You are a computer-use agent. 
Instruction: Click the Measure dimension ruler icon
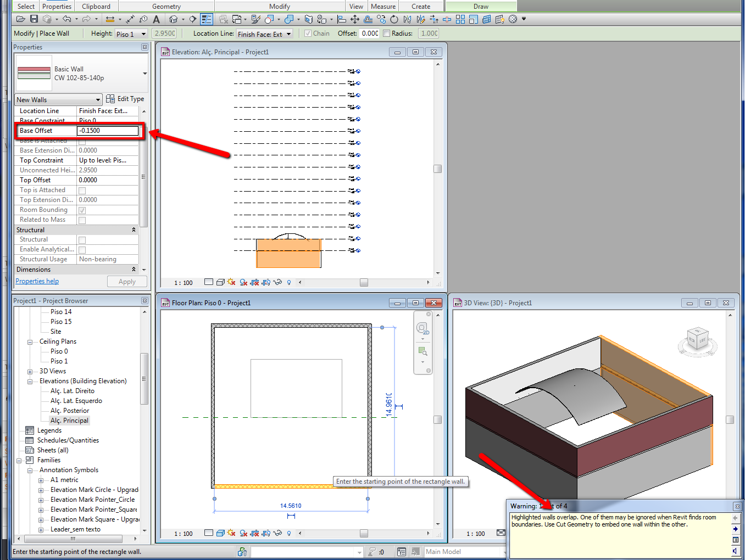click(x=110, y=19)
